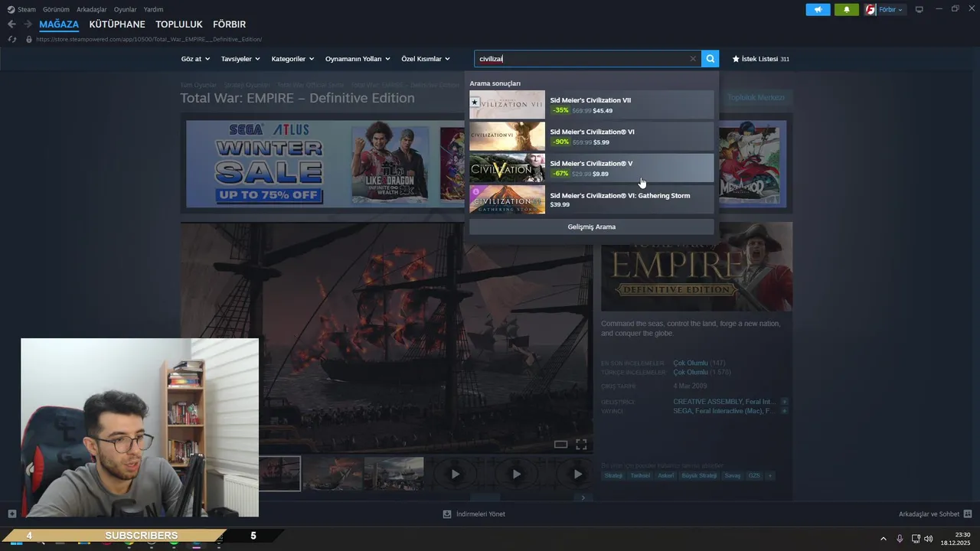This screenshot has height=551, width=980.
Task: Go forward with the right arrow
Action: point(28,24)
